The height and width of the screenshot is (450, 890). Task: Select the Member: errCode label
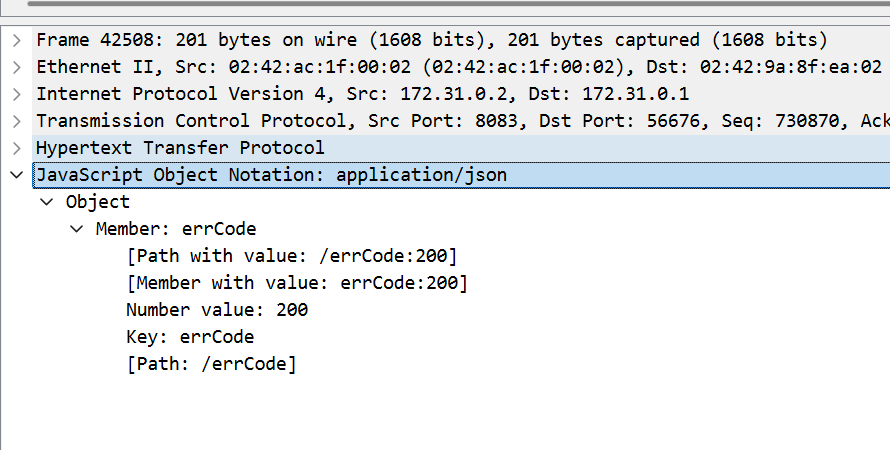(176, 229)
